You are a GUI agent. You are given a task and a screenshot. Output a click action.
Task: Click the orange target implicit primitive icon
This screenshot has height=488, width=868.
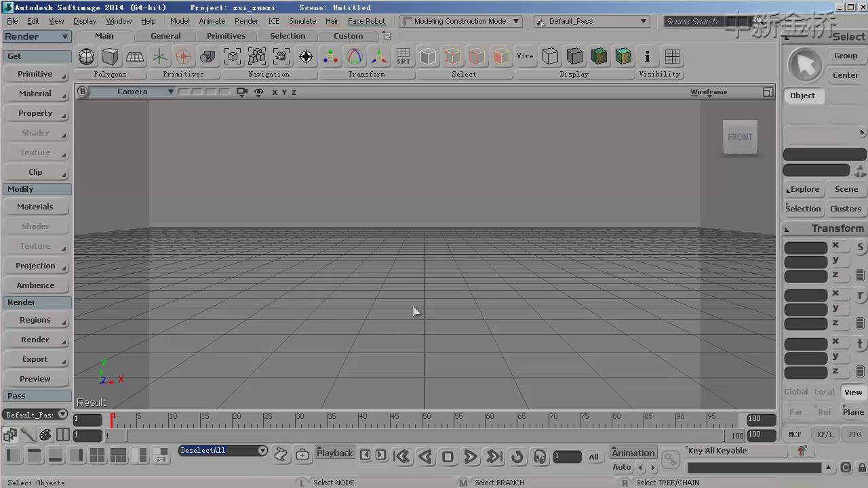(183, 56)
